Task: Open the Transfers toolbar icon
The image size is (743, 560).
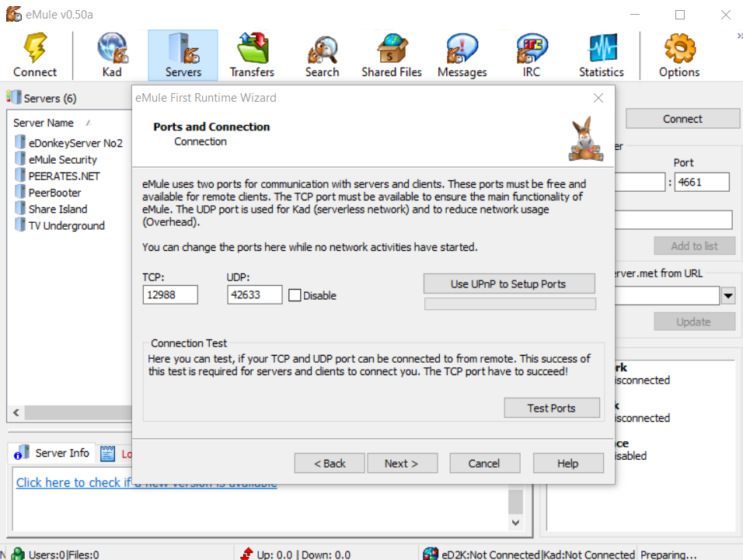Action: (252, 48)
